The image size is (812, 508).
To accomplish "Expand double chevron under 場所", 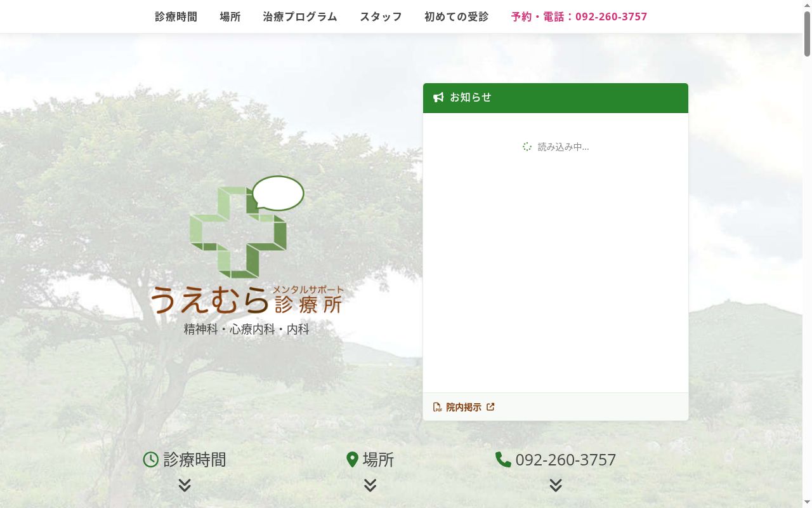I will [370, 485].
